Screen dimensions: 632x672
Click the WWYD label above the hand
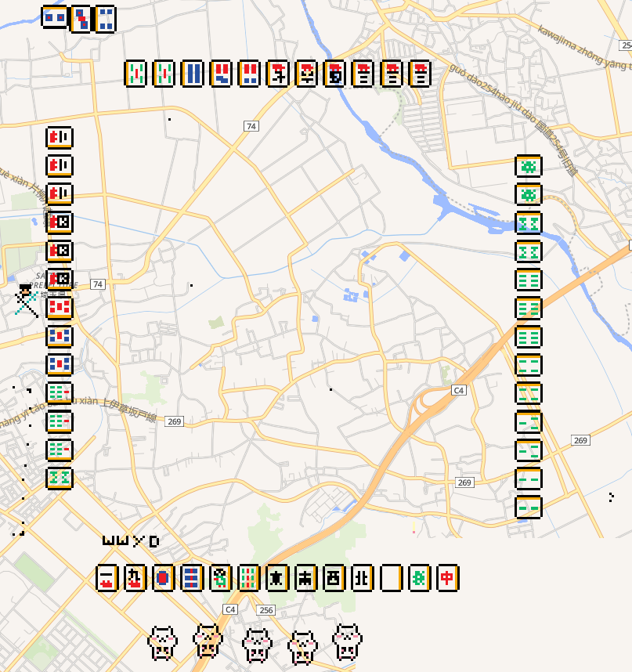click(x=131, y=541)
